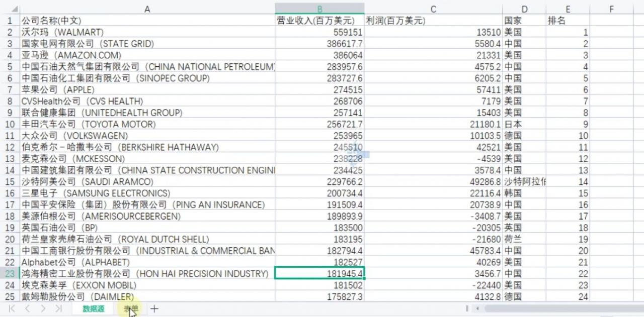Click the Apple profit cell 57411
The image size is (644, 317).
[434, 90]
